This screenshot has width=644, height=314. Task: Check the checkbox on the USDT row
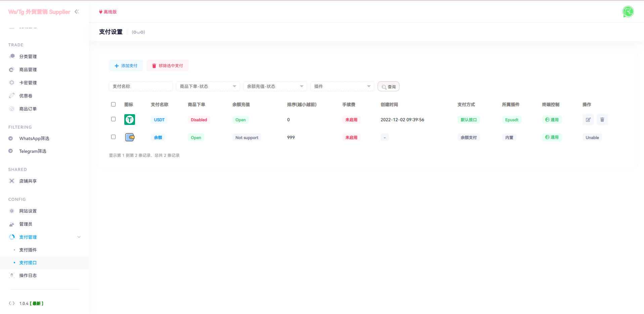pyautogui.click(x=113, y=119)
